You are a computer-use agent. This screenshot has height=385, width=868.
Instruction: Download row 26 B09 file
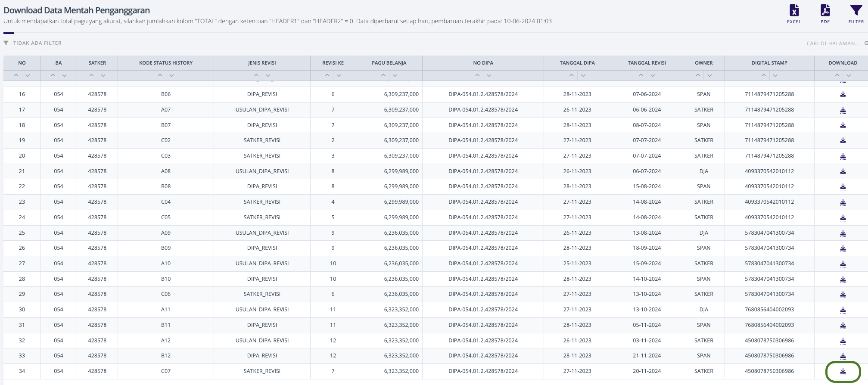click(x=843, y=248)
